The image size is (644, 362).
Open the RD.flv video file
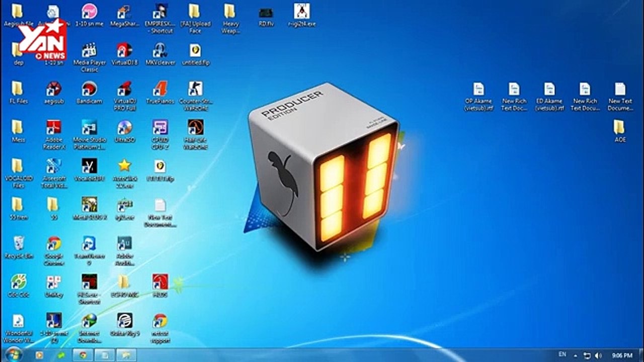266,16
